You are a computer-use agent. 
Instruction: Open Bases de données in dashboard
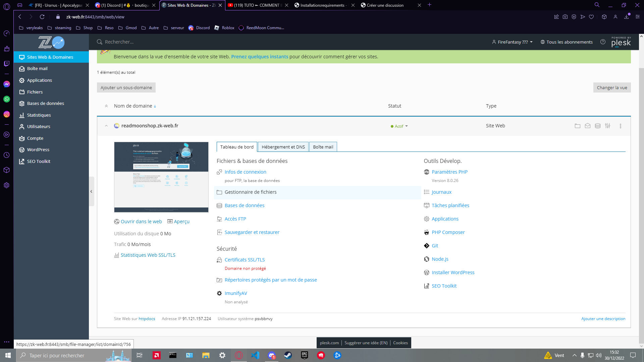[x=245, y=205]
